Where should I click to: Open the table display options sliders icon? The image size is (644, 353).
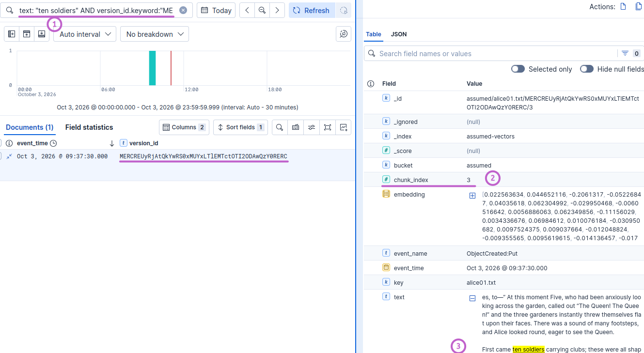point(312,127)
